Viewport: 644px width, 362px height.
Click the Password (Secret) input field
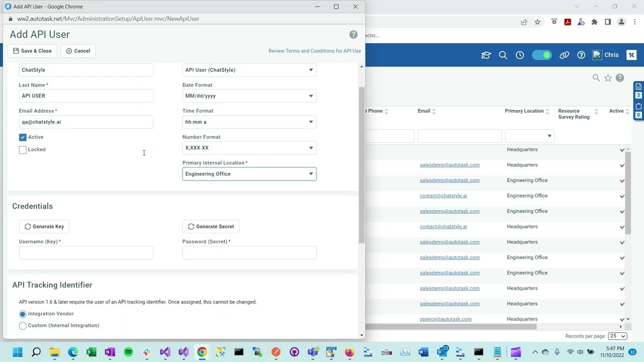[x=250, y=253]
